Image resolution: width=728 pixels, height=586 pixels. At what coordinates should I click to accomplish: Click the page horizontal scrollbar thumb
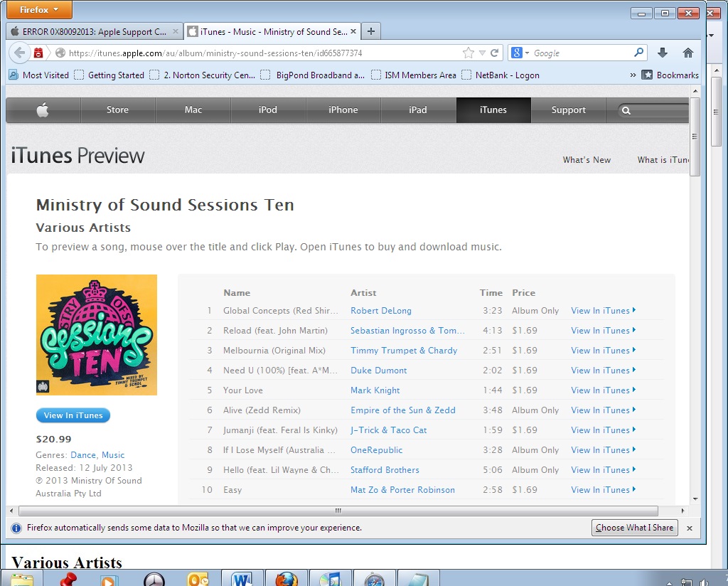tap(338, 511)
